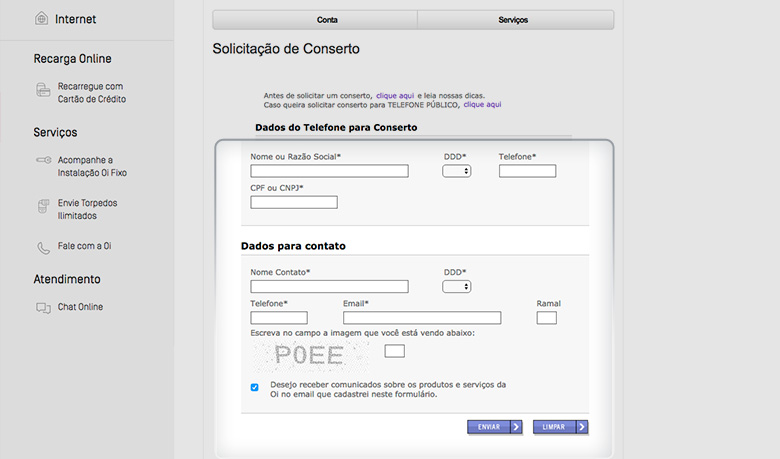Viewport: 780px width, 459px height.
Task: Select the credit card recharge icon
Action: point(43,90)
